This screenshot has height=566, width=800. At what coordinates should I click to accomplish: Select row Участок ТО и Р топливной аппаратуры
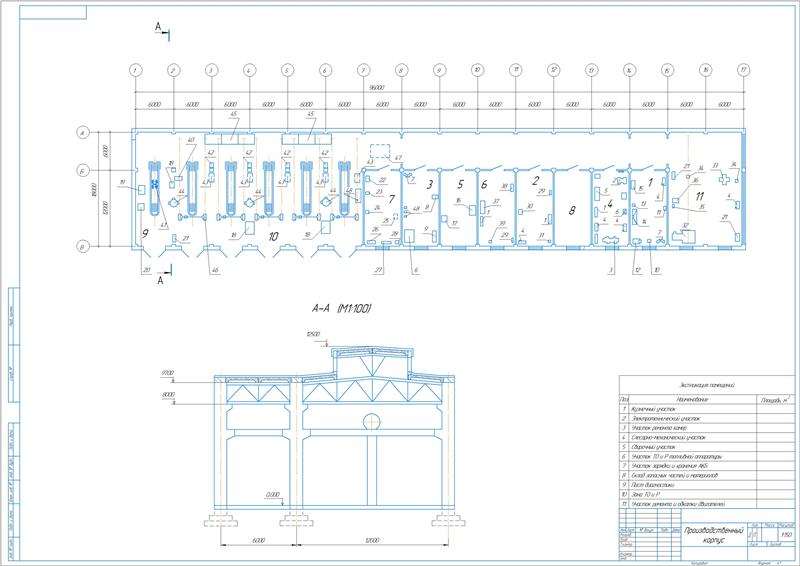pyautogui.click(x=707, y=457)
